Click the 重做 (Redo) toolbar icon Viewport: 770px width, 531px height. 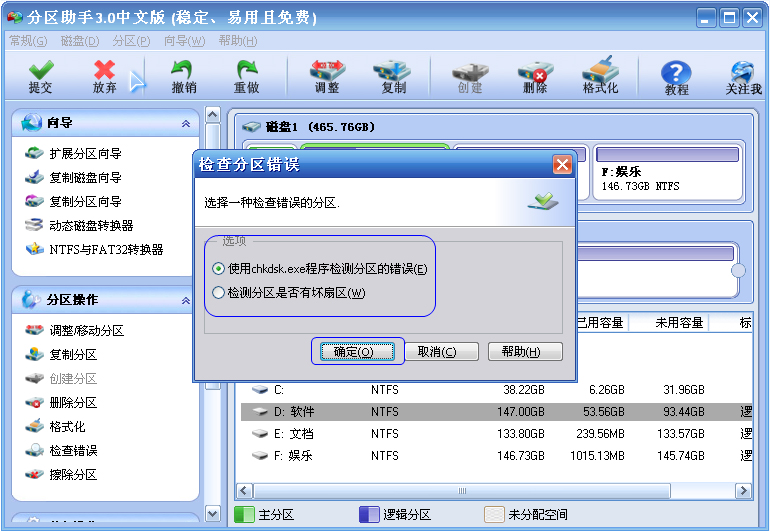click(x=247, y=77)
